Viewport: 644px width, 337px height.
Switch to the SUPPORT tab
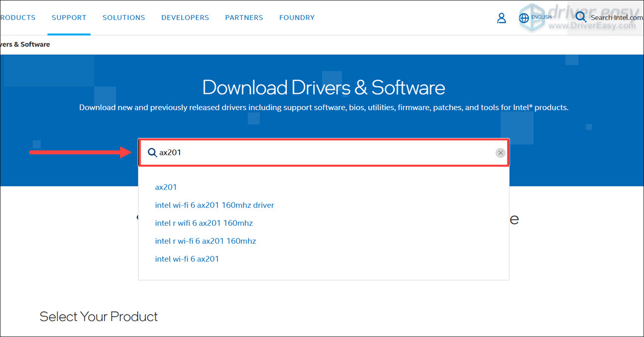69,17
